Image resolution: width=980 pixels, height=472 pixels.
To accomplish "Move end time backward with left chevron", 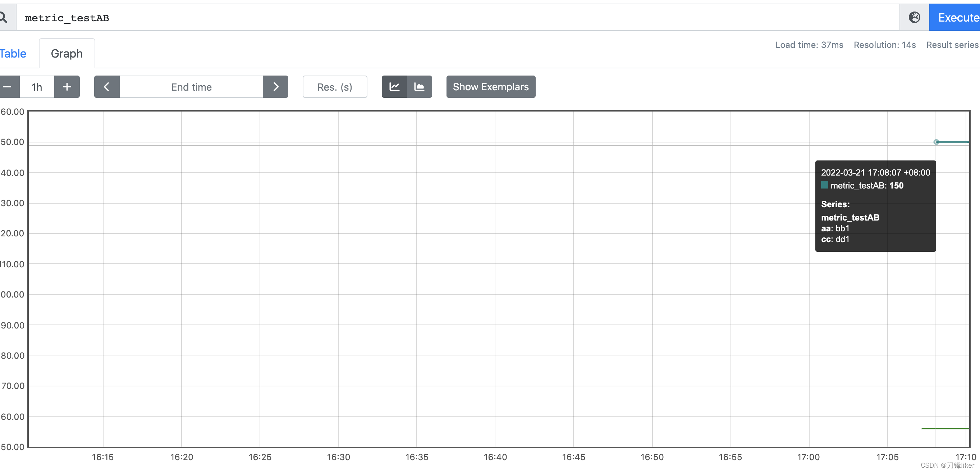I will 107,87.
